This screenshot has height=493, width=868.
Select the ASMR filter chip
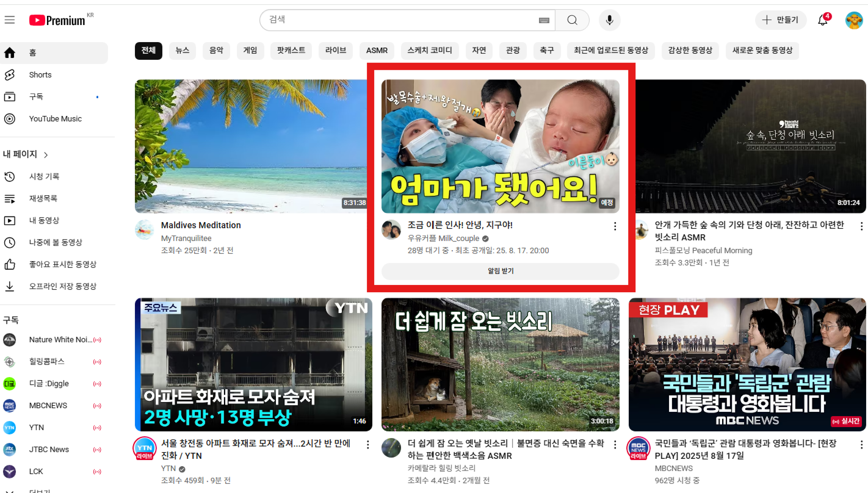[x=376, y=50]
